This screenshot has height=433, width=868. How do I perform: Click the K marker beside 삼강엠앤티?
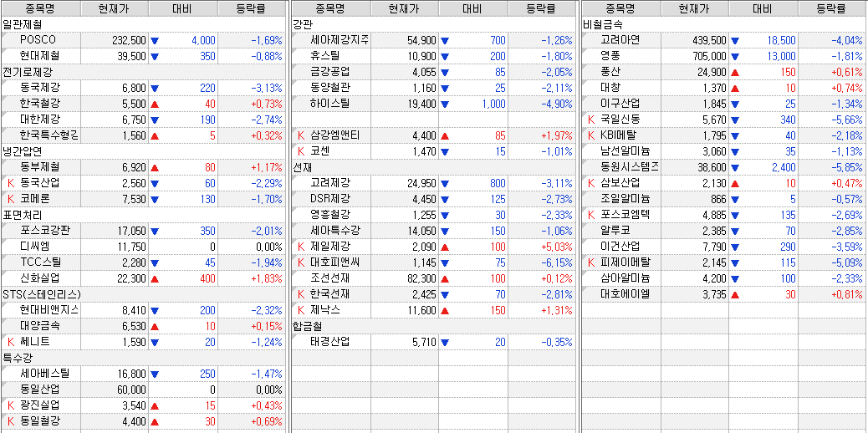(301, 135)
